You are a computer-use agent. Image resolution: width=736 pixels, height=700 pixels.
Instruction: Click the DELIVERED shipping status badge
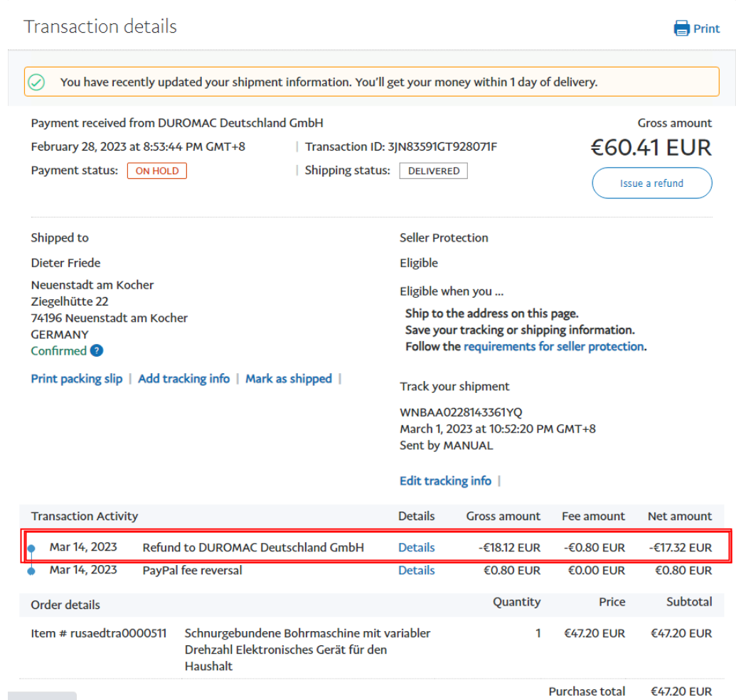[x=433, y=171]
